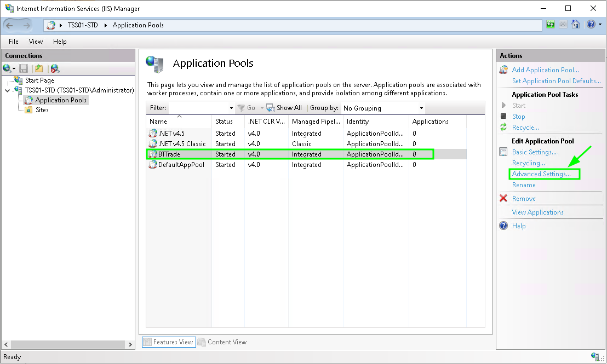Click the .NET v4.5 pool icon
The height and width of the screenshot is (364, 607).
pyautogui.click(x=153, y=134)
